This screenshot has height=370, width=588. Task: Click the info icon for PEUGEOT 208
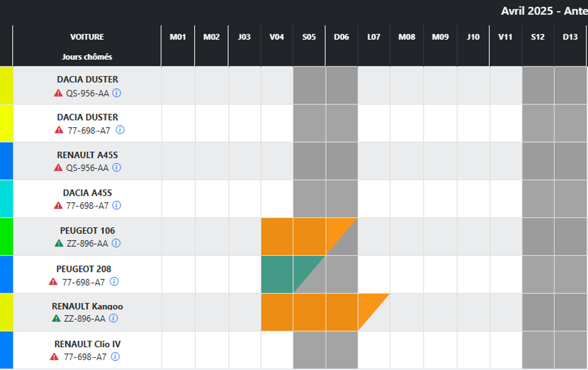(114, 282)
